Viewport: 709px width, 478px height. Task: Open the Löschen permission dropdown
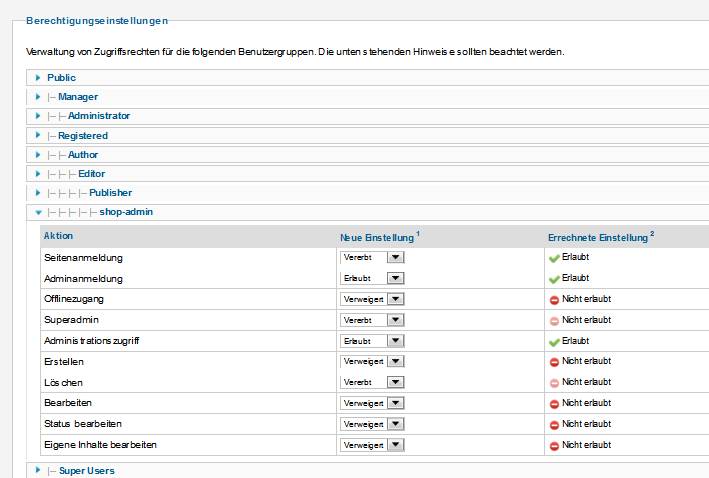[372, 382]
